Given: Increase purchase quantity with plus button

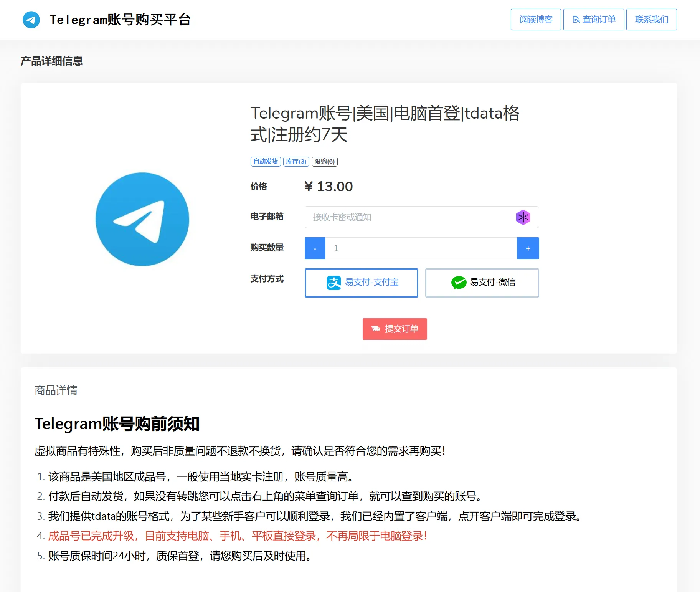Looking at the screenshot, I should [x=528, y=248].
